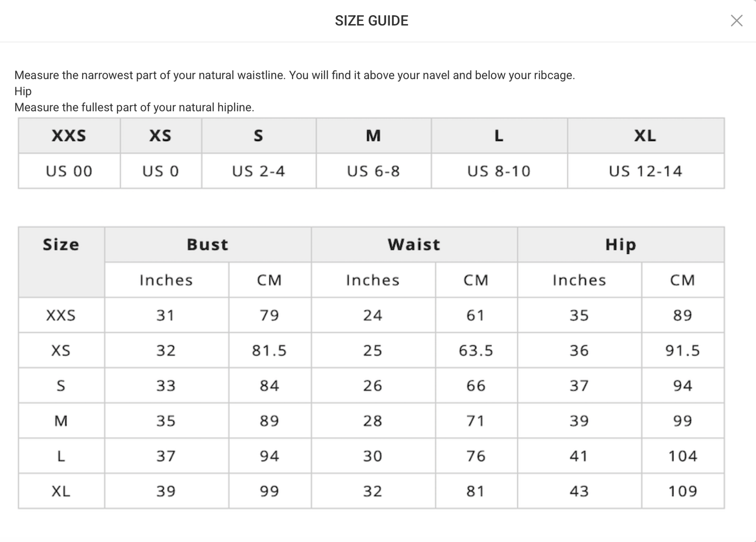Image resolution: width=756 pixels, height=542 pixels.
Task: Select the Hip column header
Action: (620, 244)
